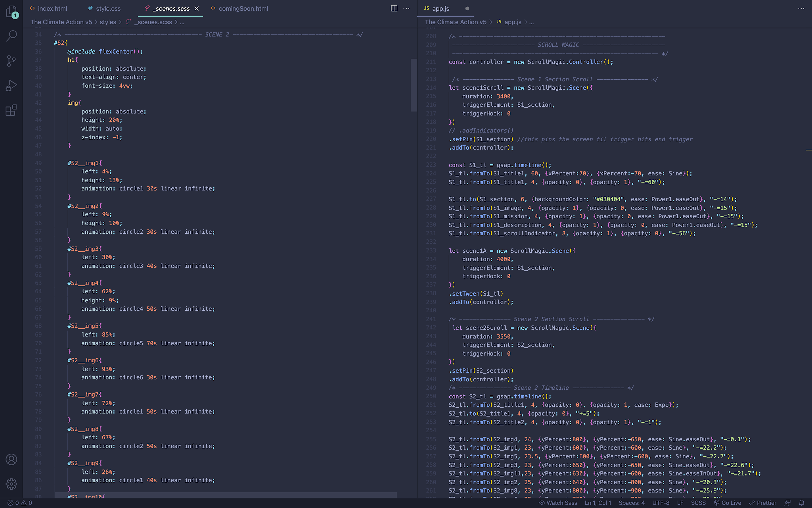Click the notifications bell in status bar
The height and width of the screenshot is (508, 812).
pyautogui.click(x=801, y=502)
